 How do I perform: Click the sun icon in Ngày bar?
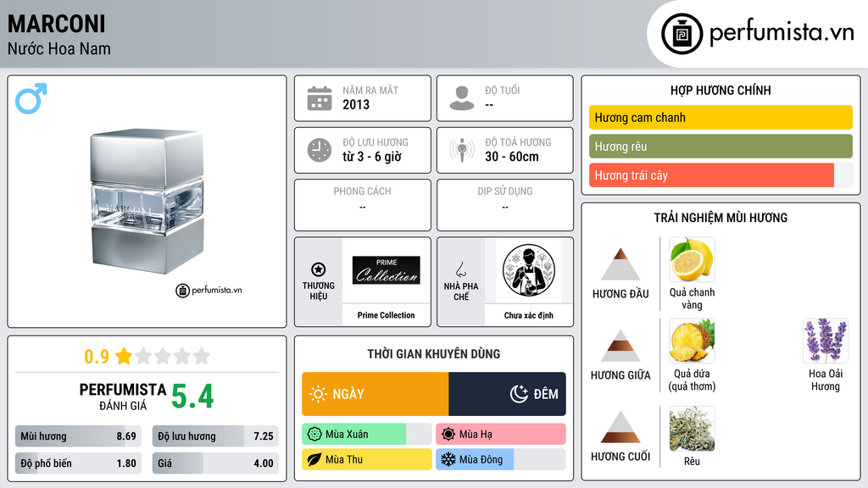pos(319,394)
